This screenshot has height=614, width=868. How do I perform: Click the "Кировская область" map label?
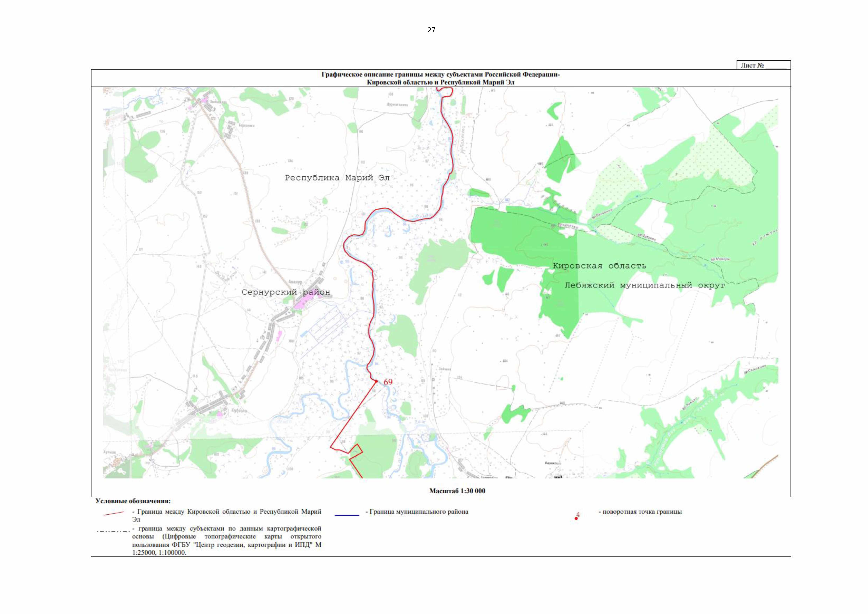(x=600, y=266)
